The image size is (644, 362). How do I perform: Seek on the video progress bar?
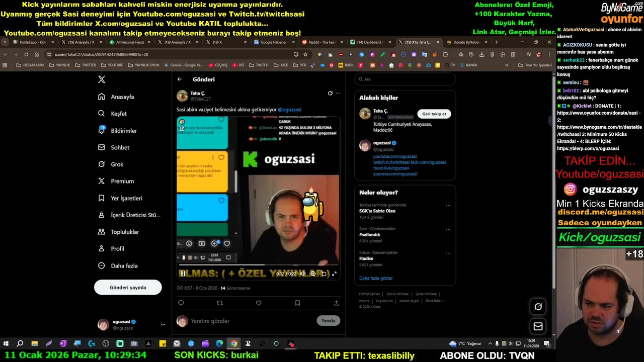(258, 264)
